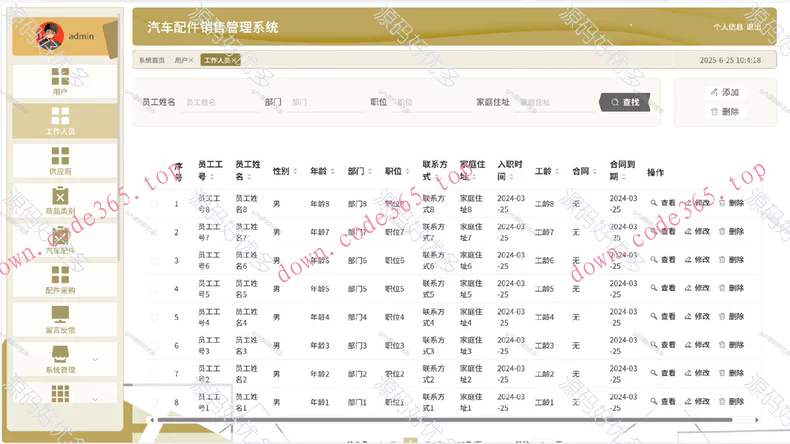The image size is (790, 444).
Task: Delete row 2 with 删除
Action: [731, 231]
